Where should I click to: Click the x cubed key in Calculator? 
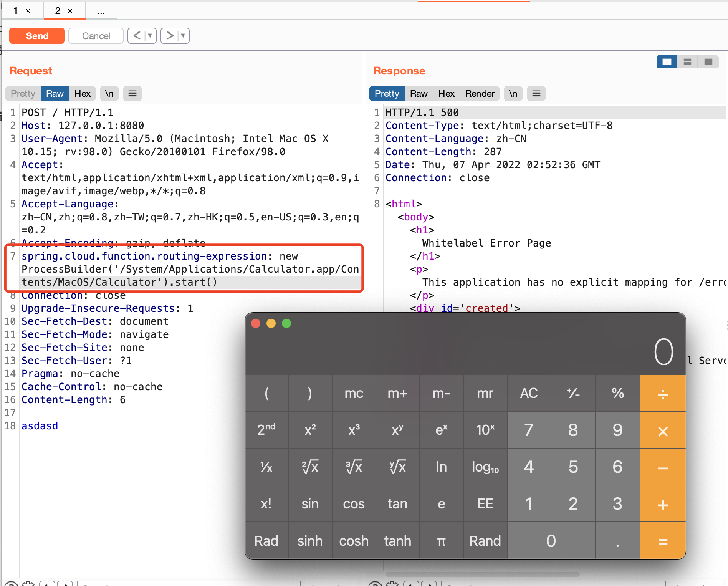pos(354,430)
